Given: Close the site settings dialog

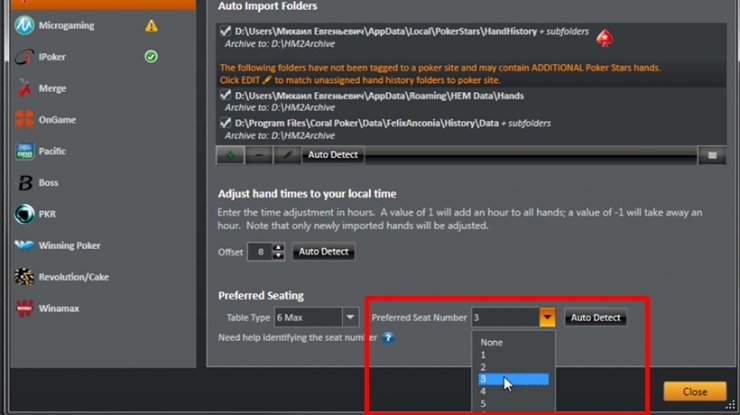Looking at the screenshot, I should 695,392.
